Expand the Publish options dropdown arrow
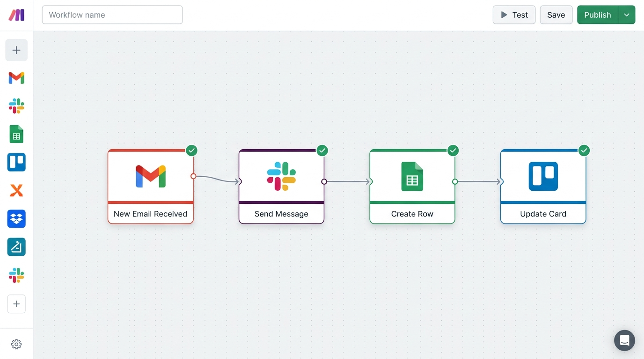Screen dimensions: 644x359 coord(627,15)
